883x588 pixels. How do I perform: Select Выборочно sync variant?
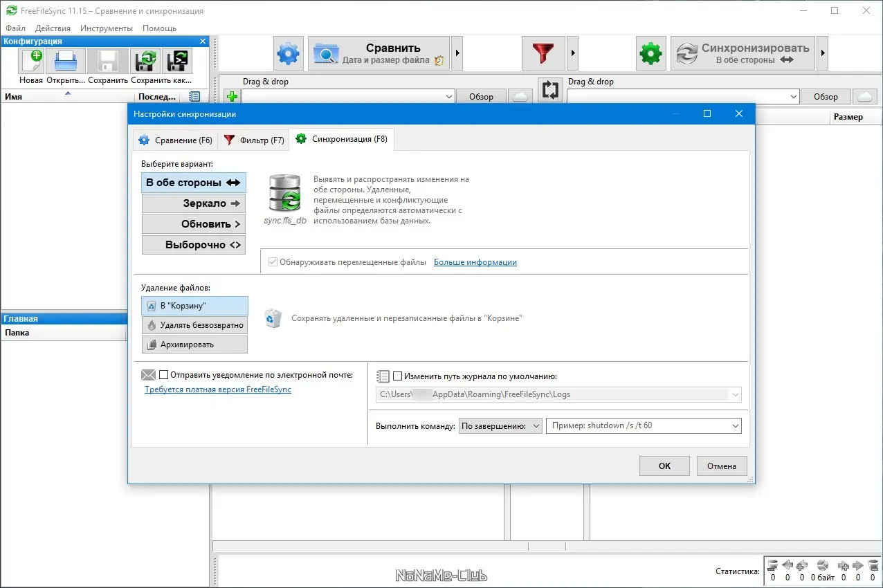tap(194, 245)
